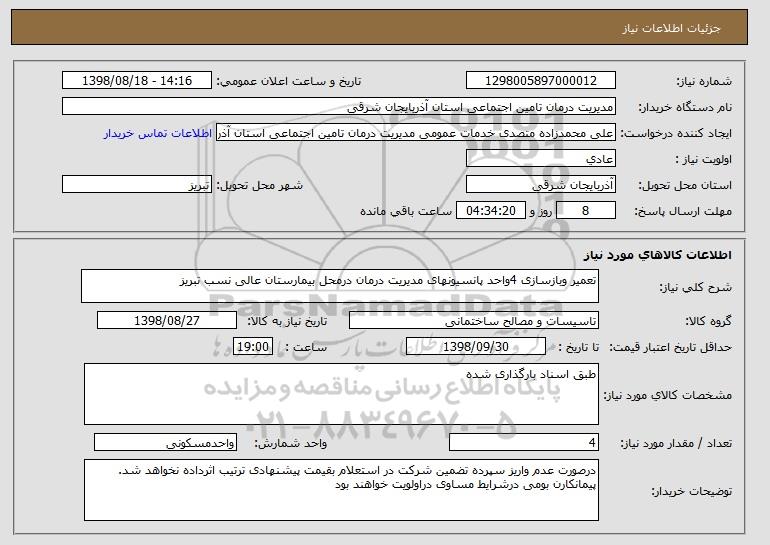
Task: Click the label اولویت نیاز
Action: click(x=704, y=160)
